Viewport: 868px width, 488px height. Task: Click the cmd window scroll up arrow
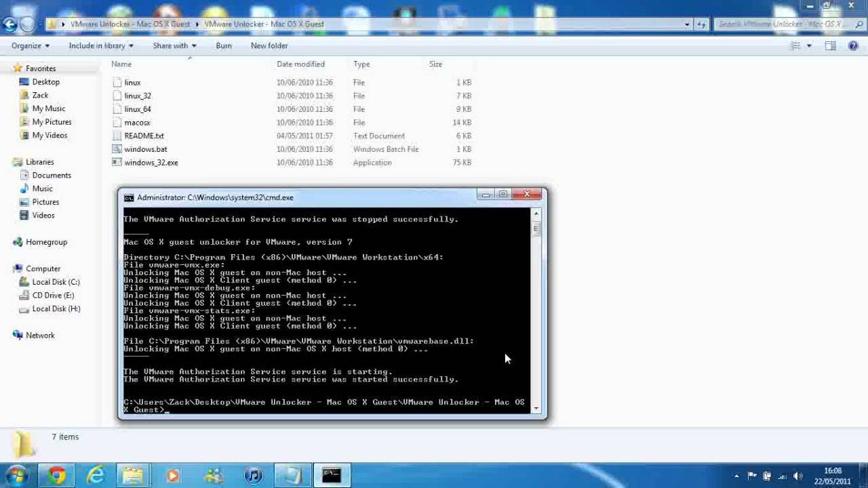[x=536, y=213]
